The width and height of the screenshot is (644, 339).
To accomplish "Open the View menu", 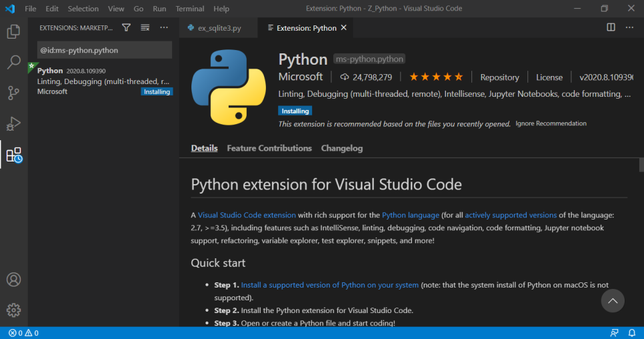I will [116, 9].
